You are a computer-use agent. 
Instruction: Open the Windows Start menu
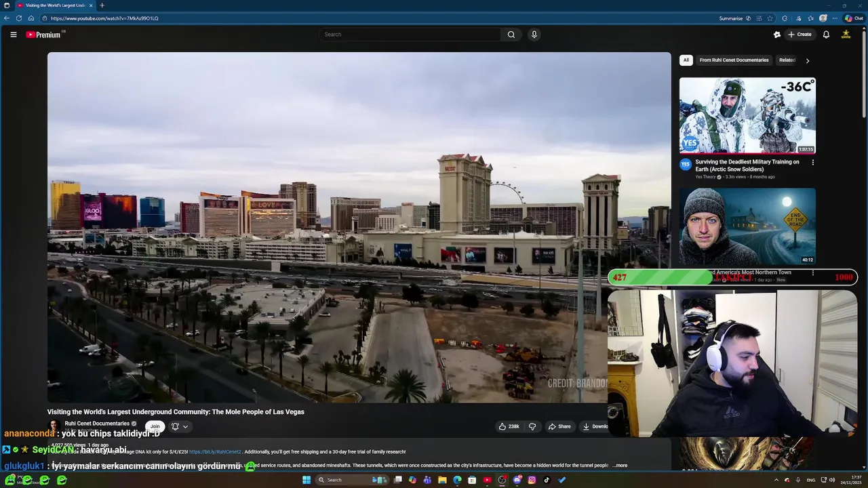(307, 480)
